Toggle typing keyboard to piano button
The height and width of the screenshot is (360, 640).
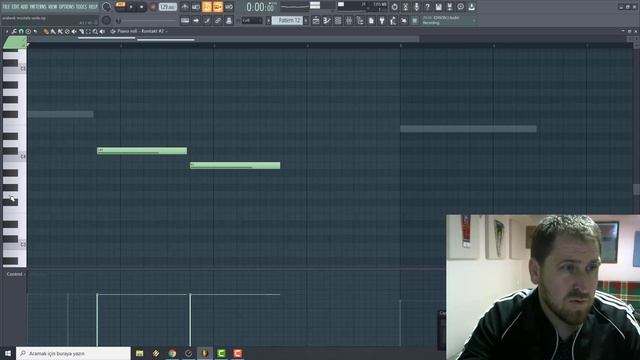185,20
